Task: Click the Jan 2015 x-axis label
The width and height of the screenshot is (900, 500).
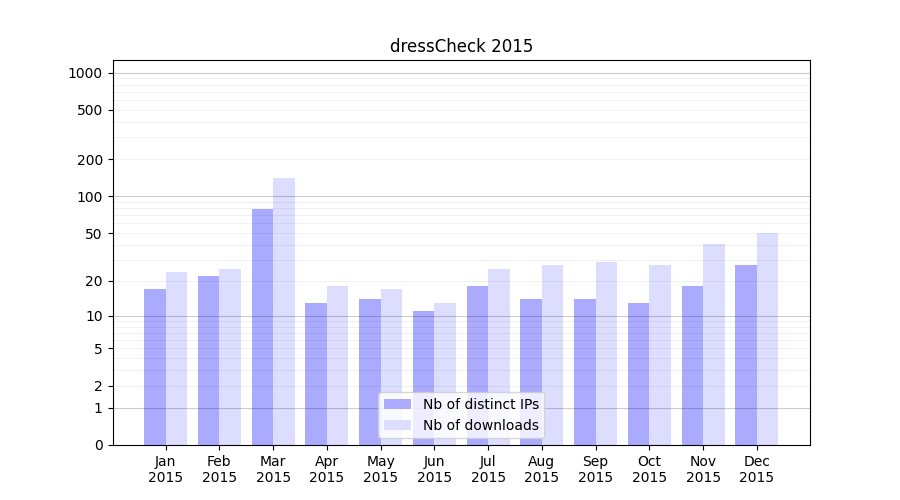Action: pos(166,469)
